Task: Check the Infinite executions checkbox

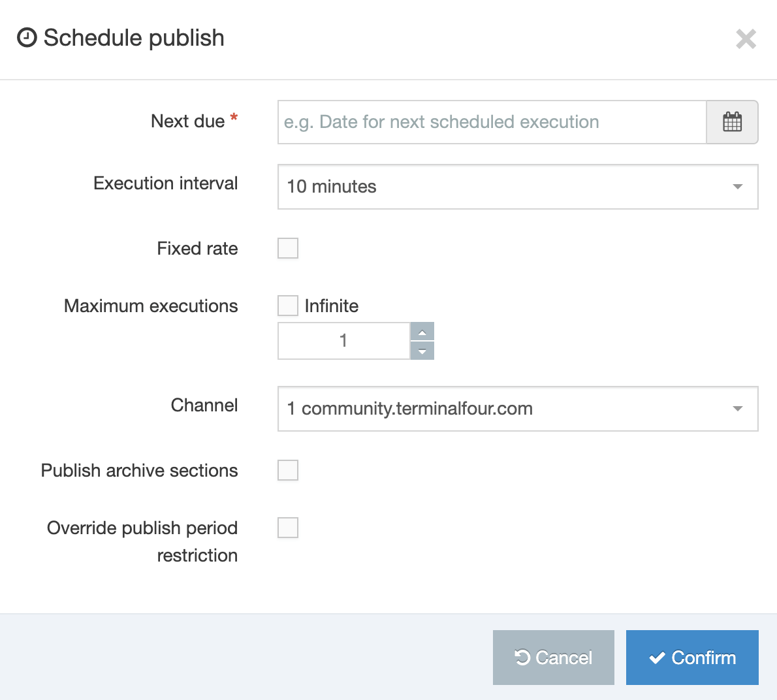Action: 288,306
